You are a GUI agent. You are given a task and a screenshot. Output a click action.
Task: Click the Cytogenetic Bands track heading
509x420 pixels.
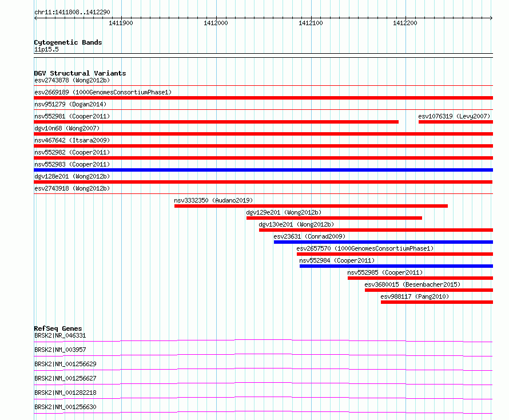point(68,42)
